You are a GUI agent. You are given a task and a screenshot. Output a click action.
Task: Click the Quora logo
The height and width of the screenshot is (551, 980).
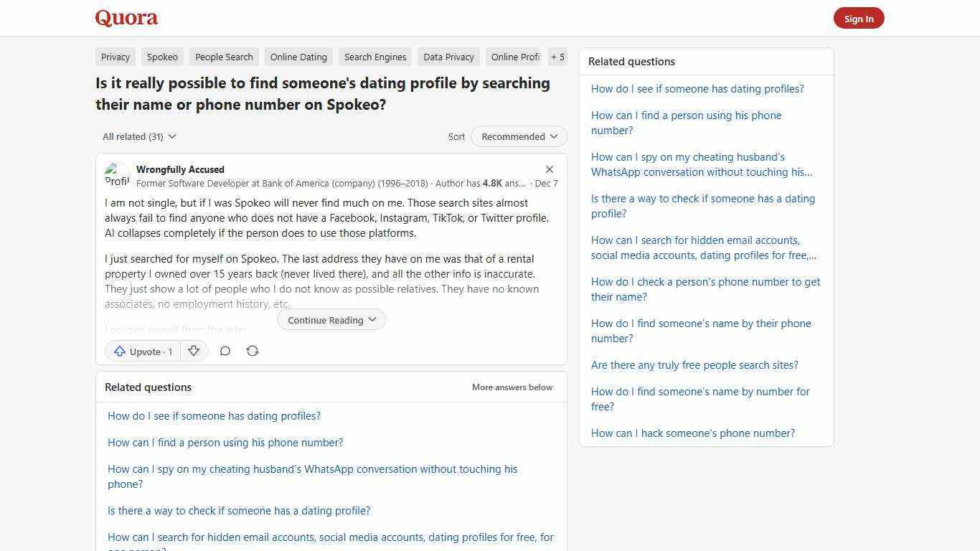click(x=126, y=18)
